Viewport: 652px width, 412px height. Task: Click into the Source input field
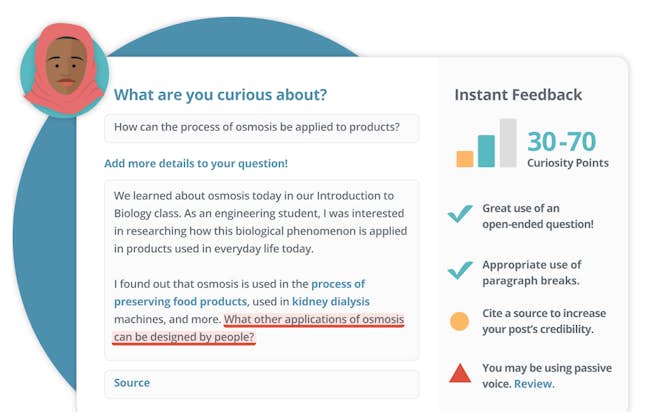[262, 384]
